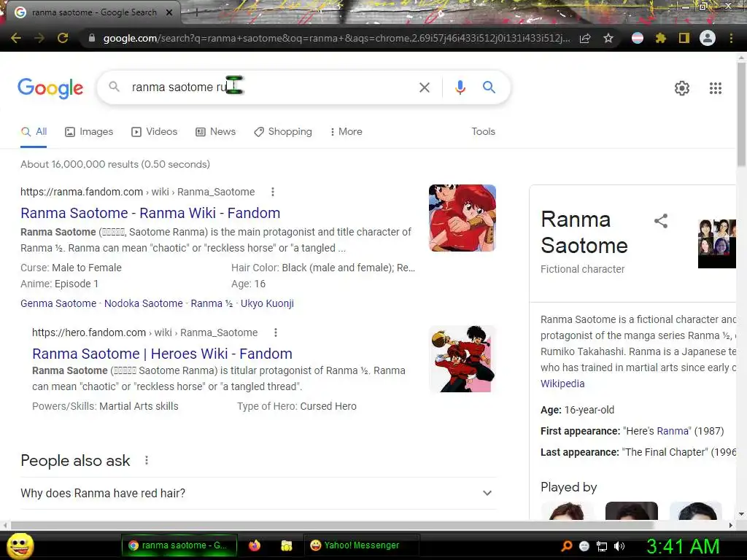
Task: Open the Ranma Wiki result thumbnail
Action: pyautogui.click(x=462, y=218)
